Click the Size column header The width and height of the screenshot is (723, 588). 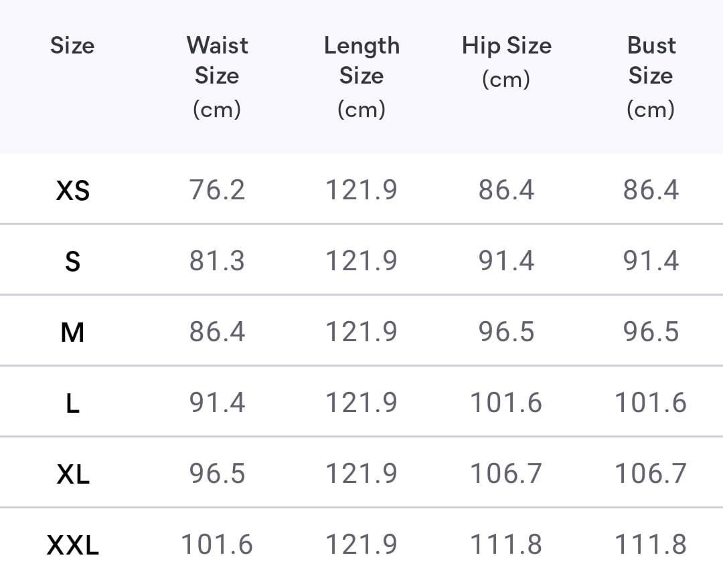(72, 45)
